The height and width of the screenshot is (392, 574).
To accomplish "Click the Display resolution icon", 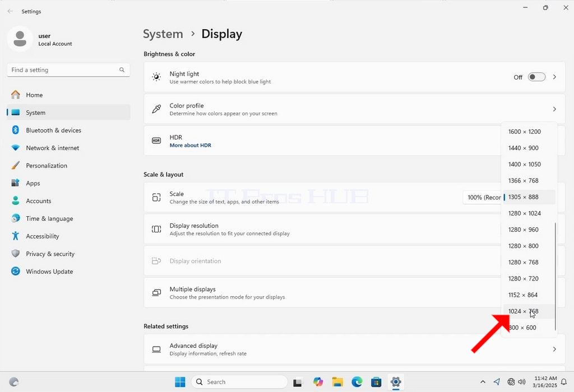I will click(x=156, y=229).
